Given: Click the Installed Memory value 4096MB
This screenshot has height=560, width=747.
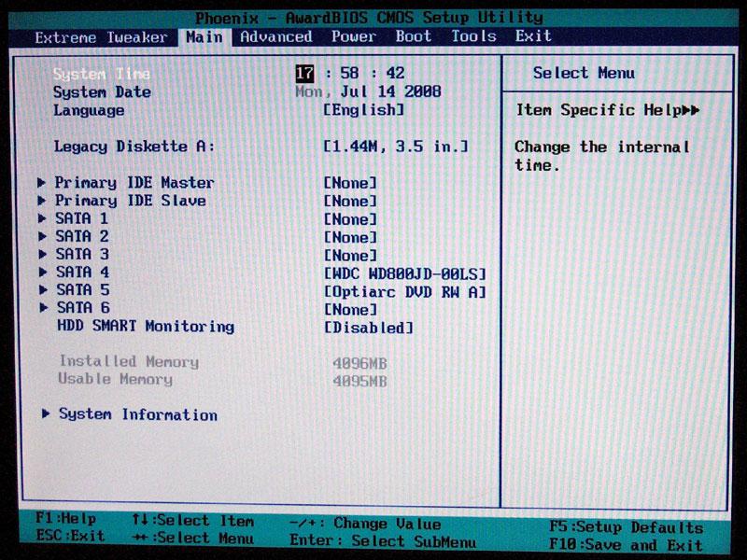Looking at the screenshot, I should 359,363.
